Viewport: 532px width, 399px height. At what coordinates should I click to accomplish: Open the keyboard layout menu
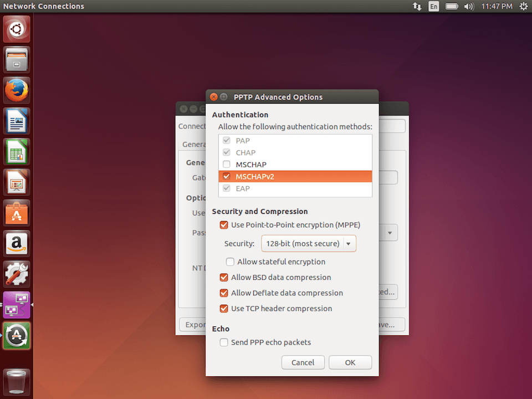click(434, 6)
